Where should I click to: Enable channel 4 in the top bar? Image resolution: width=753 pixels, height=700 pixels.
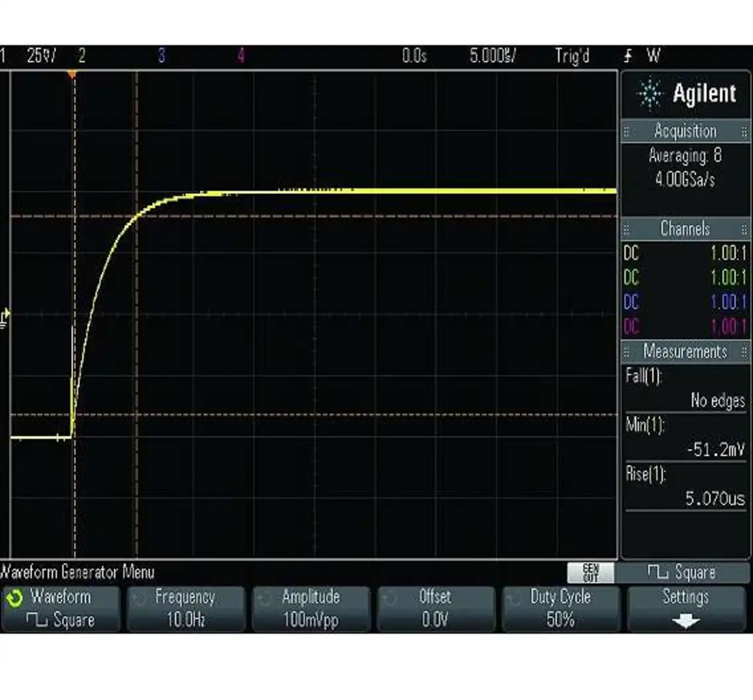tap(241, 56)
